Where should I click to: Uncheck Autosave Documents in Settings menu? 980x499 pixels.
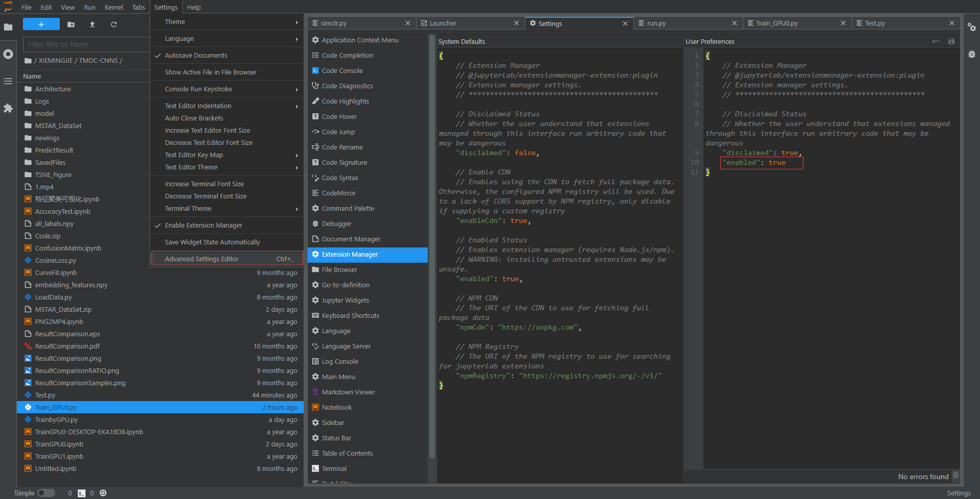click(196, 56)
